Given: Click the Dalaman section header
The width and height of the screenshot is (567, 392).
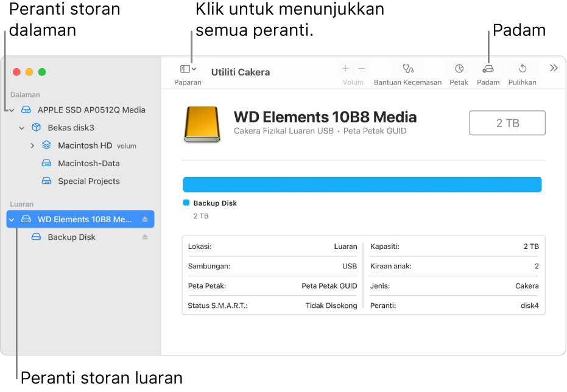Looking at the screenshot, I should point(25,95).
